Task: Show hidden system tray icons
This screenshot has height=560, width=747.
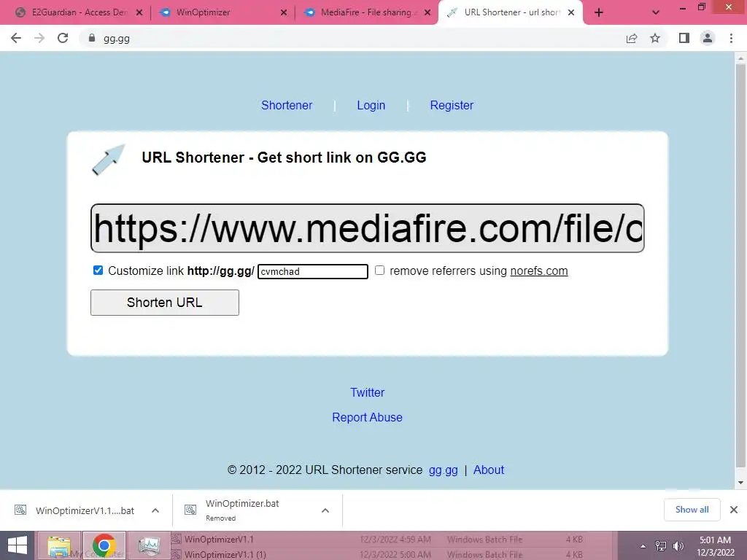Action: [643, 546]
